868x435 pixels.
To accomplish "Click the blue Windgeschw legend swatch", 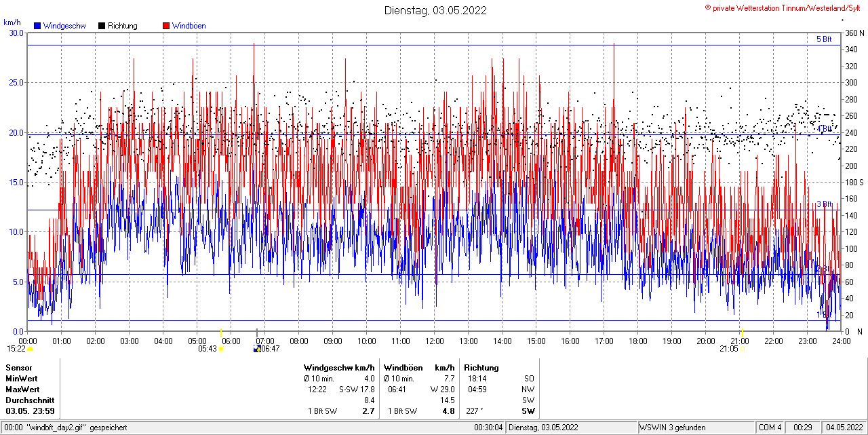I will click(37, 26).
